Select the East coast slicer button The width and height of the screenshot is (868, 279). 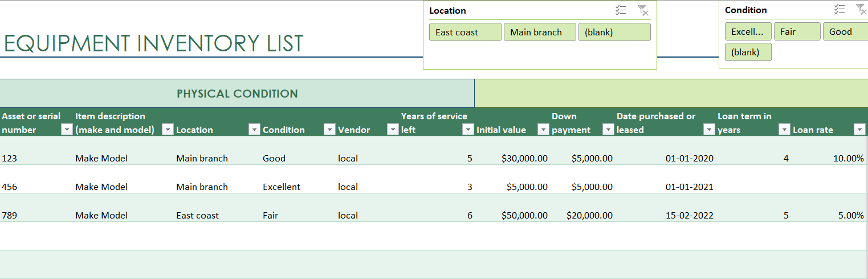pyautogui.click(x=465, y=32)
